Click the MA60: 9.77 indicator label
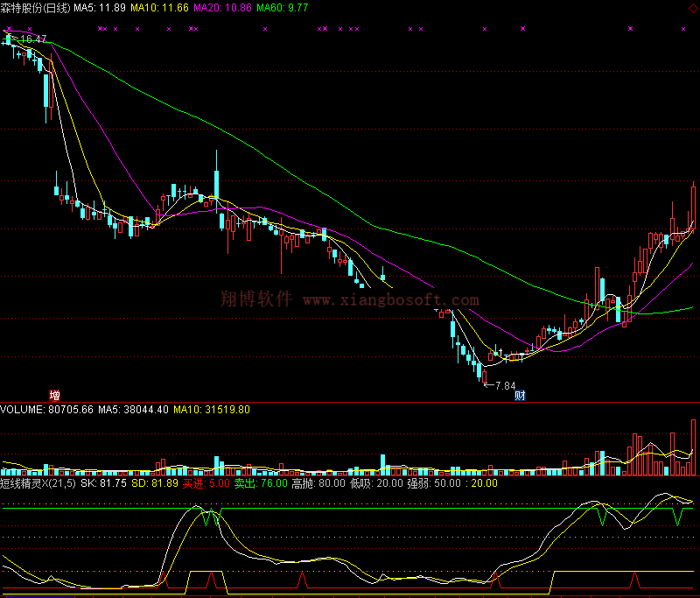Viewport: 700px width, 598px height. coord(282,8)
